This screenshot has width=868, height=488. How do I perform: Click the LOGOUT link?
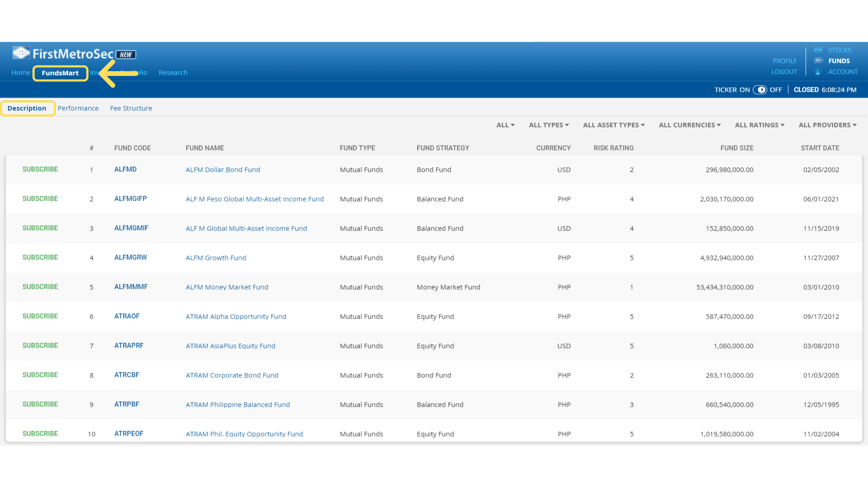[784, 72]
